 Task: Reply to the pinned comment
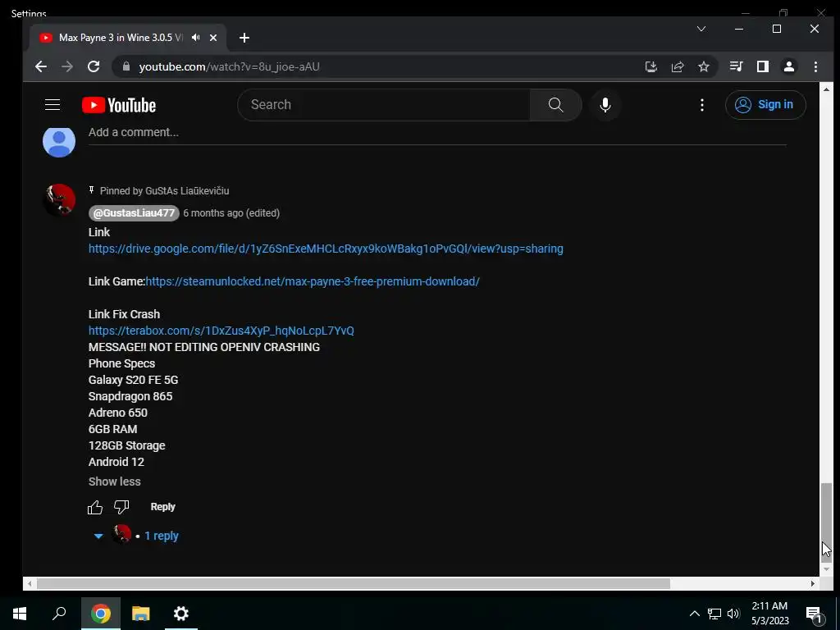pyautogui.click(x=163, y=507)
